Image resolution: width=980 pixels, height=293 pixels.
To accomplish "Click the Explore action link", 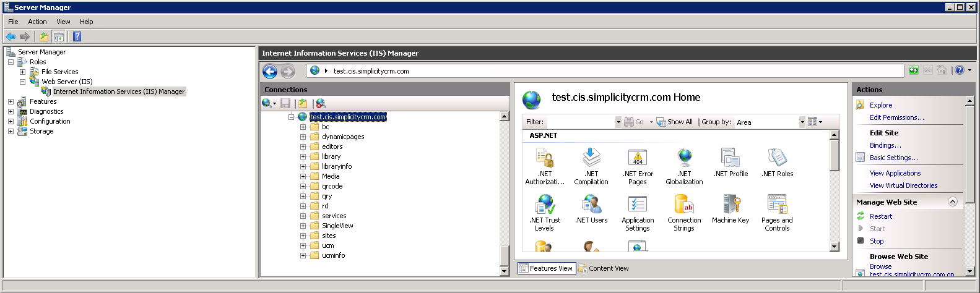I will click(881, 105).
